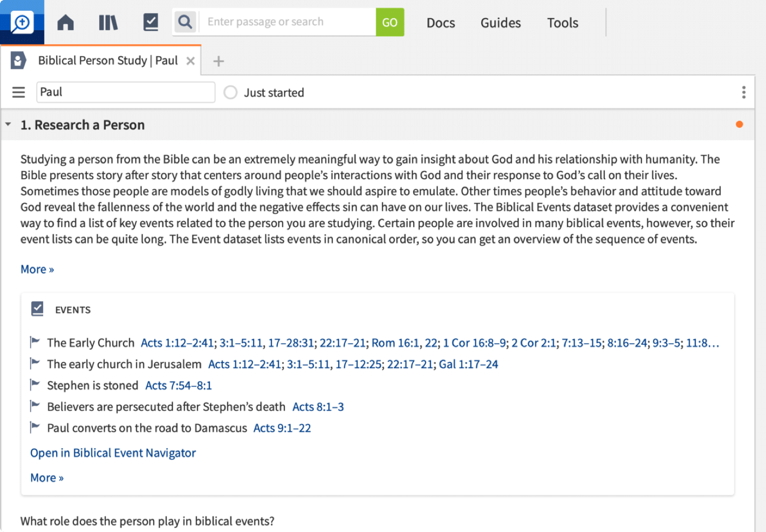Click the orange status dot on Research section
The image size is (766, 532).
pyautogui.click(x=739, y=125)
